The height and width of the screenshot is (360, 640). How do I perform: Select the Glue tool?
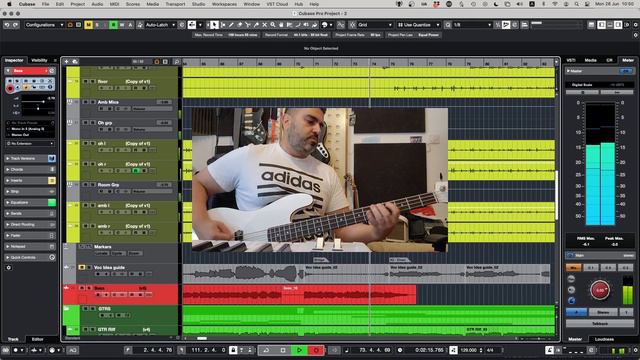tap(256, 25)
